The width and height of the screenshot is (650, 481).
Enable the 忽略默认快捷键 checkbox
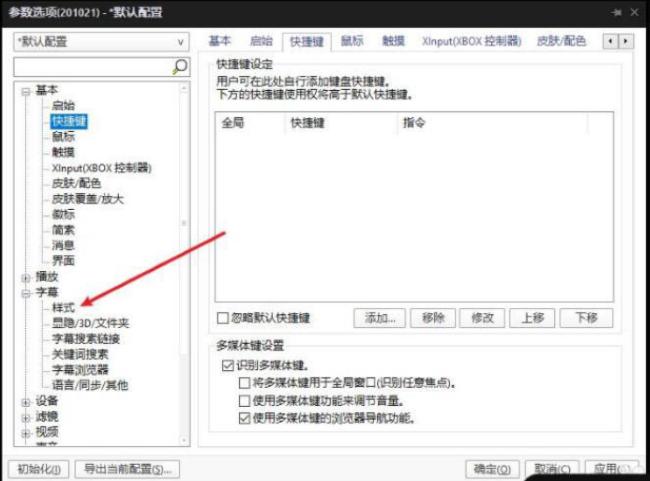[223, 318]
